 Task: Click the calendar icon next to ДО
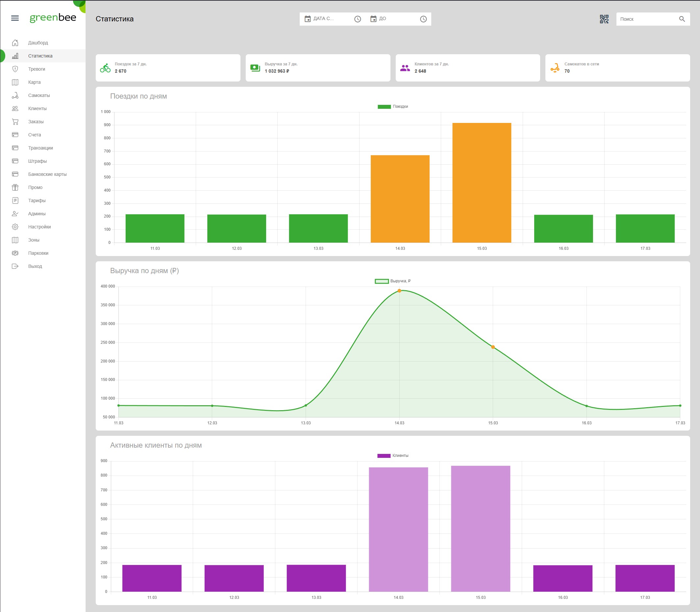(x=373, y=19)
